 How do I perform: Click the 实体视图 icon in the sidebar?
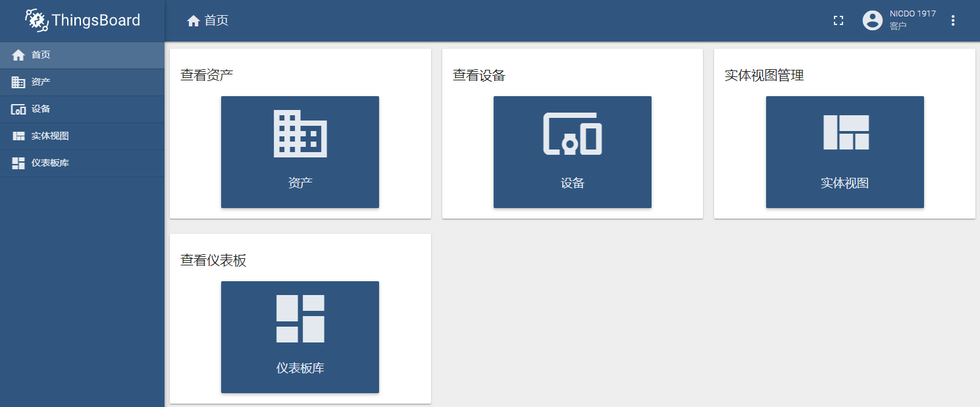tap(18, 136)
